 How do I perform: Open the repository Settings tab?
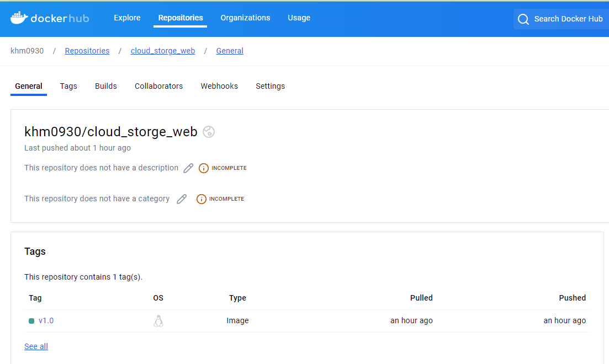pos(271,86)
